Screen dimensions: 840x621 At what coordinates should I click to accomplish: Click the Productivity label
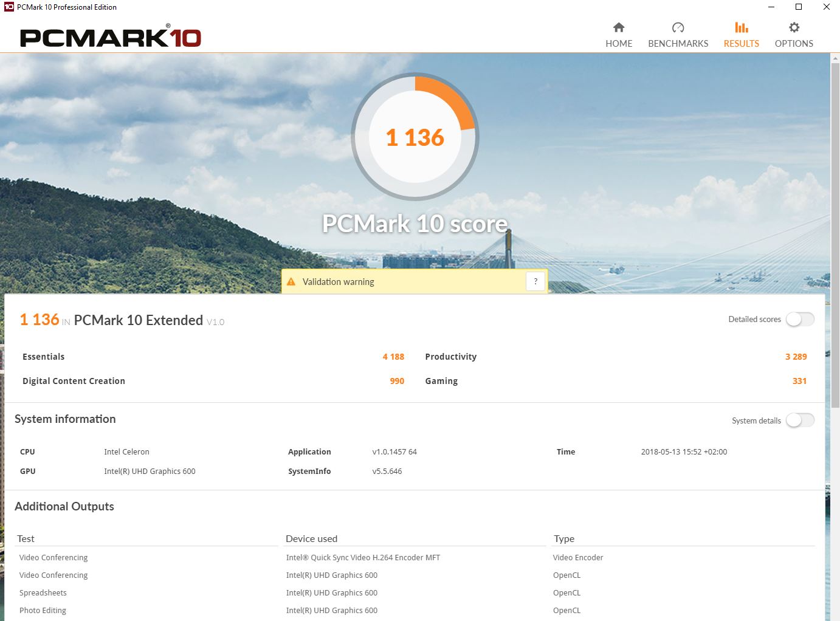(x=450, y=357)
